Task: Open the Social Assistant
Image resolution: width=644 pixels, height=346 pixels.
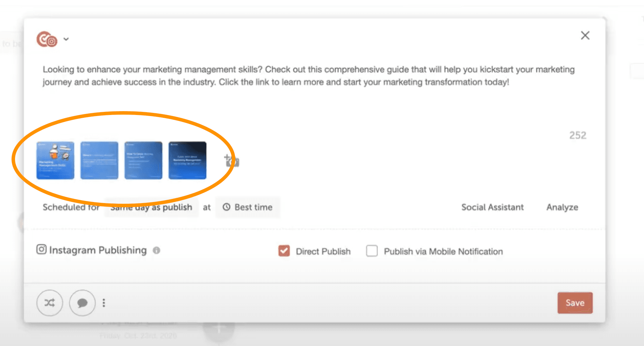Action: (492, 207)
